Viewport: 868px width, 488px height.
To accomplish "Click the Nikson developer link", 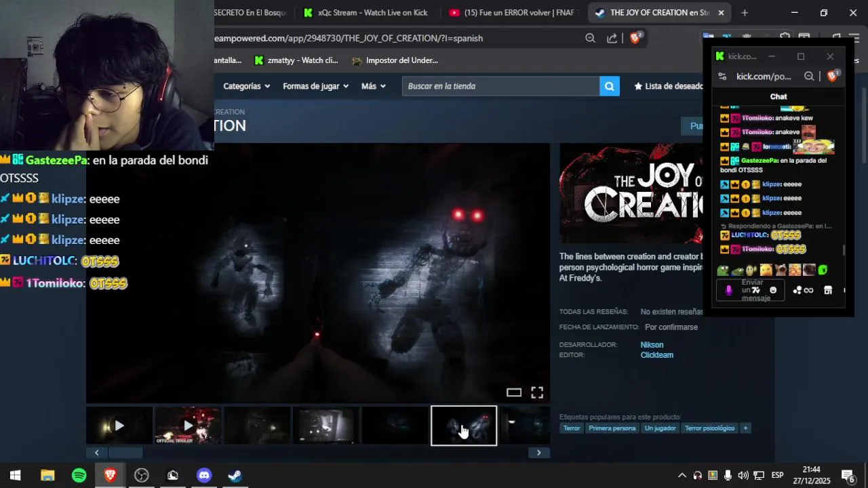I will pos(652,345).
